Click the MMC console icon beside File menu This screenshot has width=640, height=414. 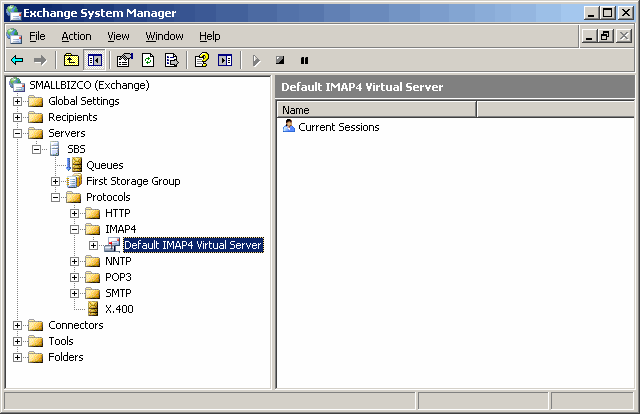pos(14,36)
